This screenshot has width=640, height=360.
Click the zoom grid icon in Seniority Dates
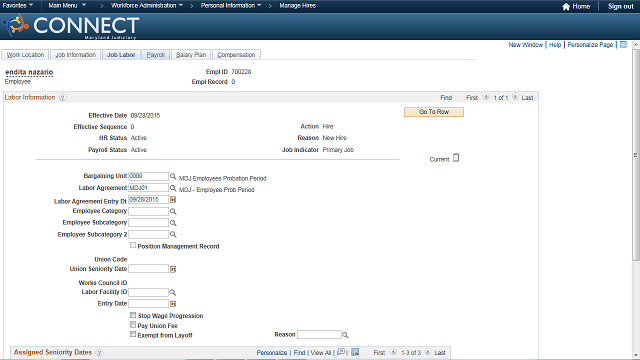[x=341, y=352]
